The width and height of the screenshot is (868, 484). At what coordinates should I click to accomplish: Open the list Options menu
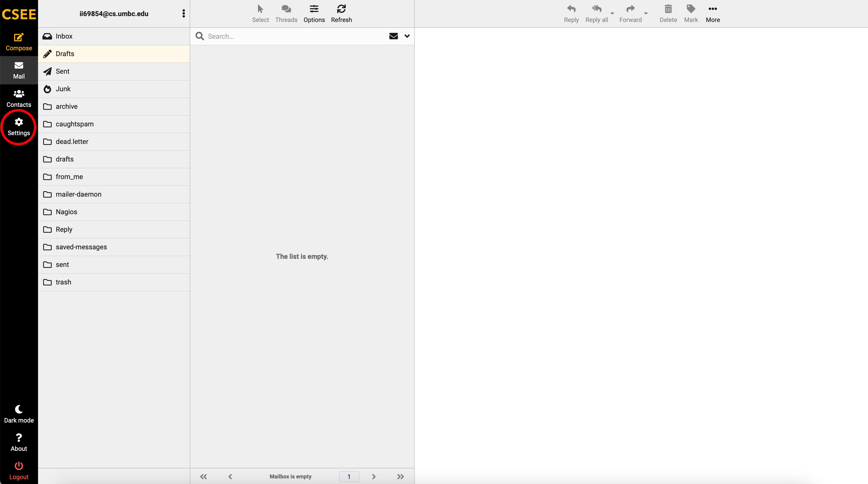pyautogui.click(x=314, y=14)
